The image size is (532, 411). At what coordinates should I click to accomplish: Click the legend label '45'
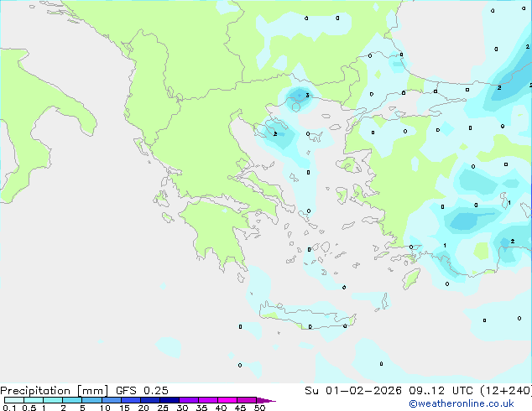pos(240,408)
